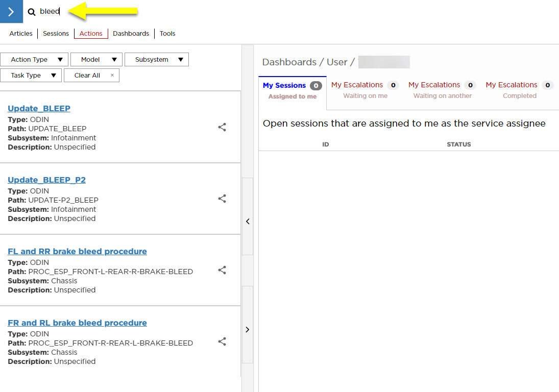Clear all filters with Clear All button
This screenshot has width=559, height=392.
91,76
